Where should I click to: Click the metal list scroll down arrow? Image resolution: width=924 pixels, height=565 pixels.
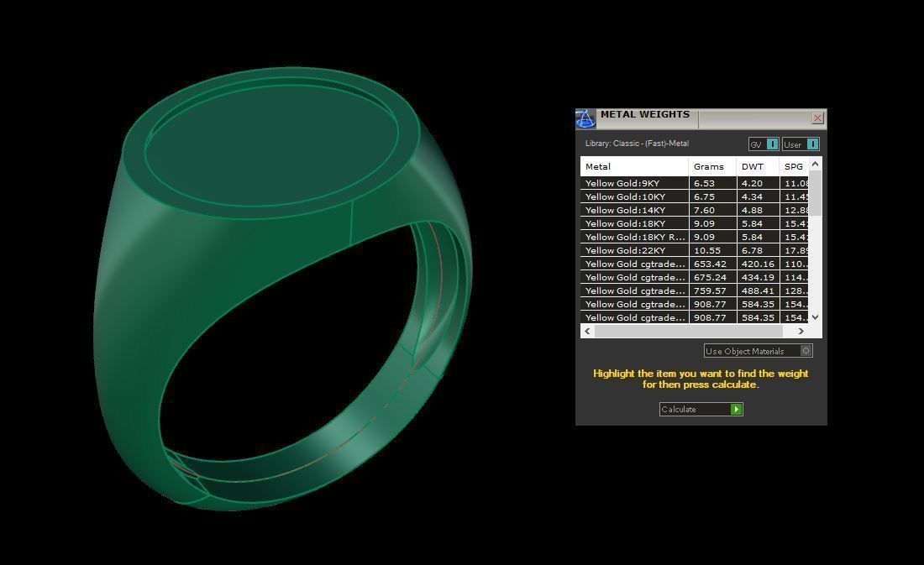click(x=815, y=317)
